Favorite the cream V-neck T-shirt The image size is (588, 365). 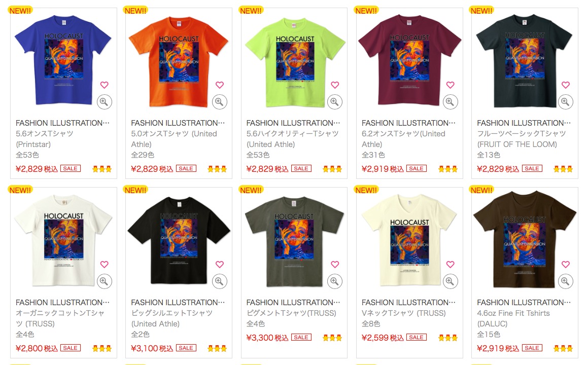(450, 265)
